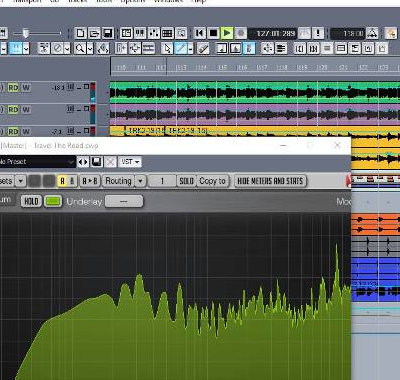Toggle the blue highlighted snap-to-grid icon
Screen dimensions: 400x380
click(x=15, y=48)
